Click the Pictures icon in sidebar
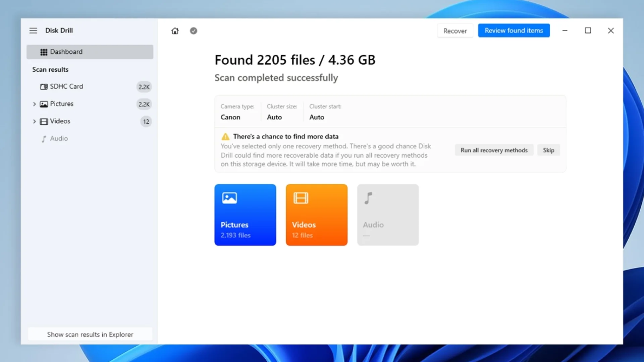This screenshot has width=644, height=362. click(44, 104)
